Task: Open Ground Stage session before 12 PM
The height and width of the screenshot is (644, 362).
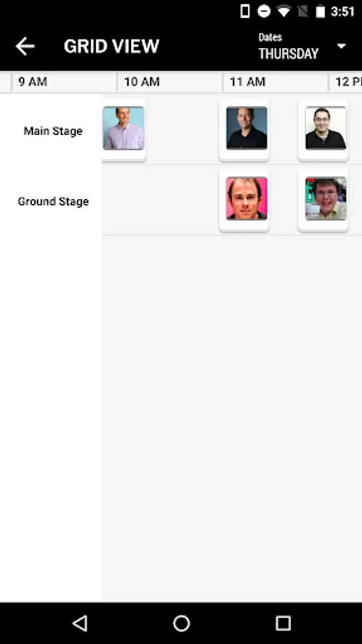Action: (x=323, y=200)
